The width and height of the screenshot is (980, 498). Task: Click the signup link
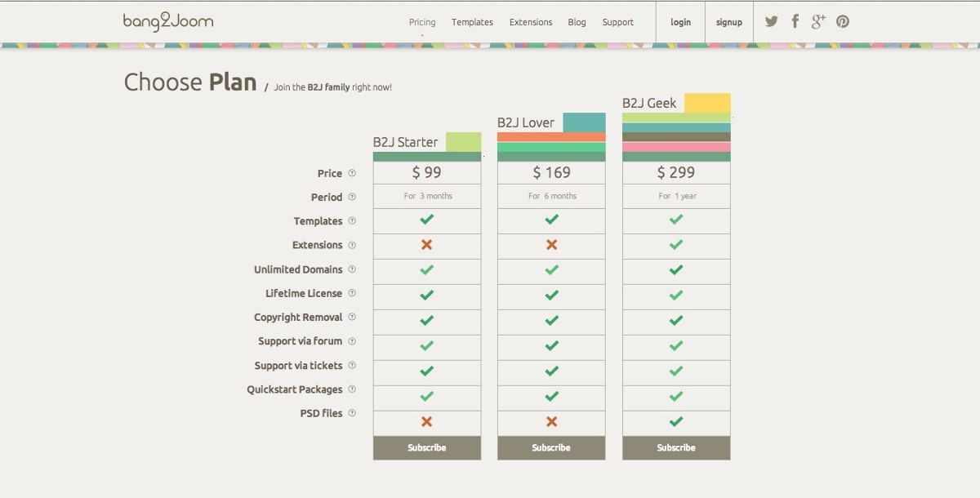pos(729,22)
